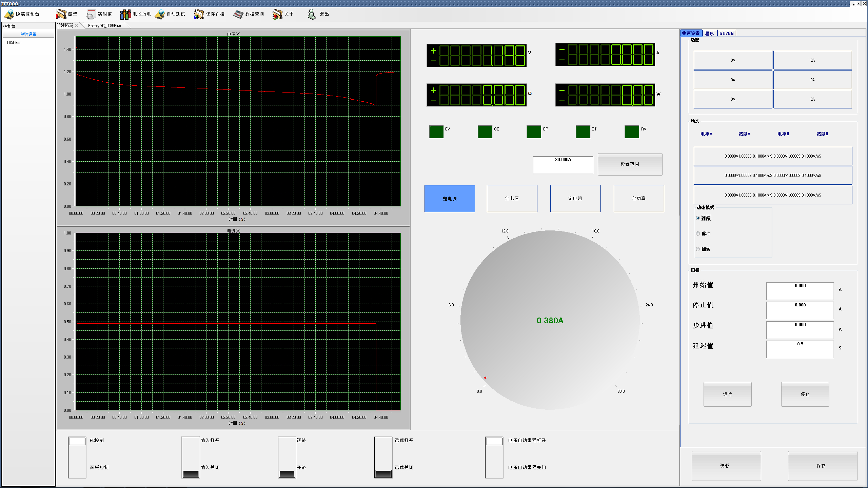Close the IT85Plus tab

(x=77, y=25)
